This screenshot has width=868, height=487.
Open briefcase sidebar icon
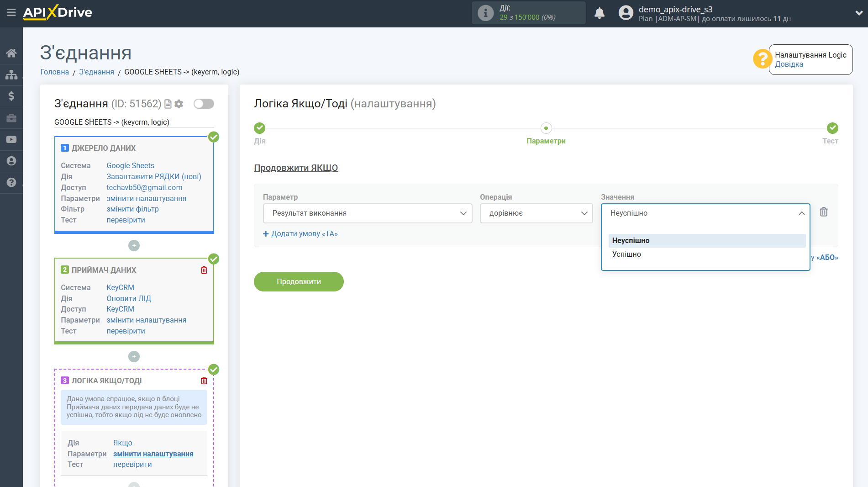click(11, 118)
